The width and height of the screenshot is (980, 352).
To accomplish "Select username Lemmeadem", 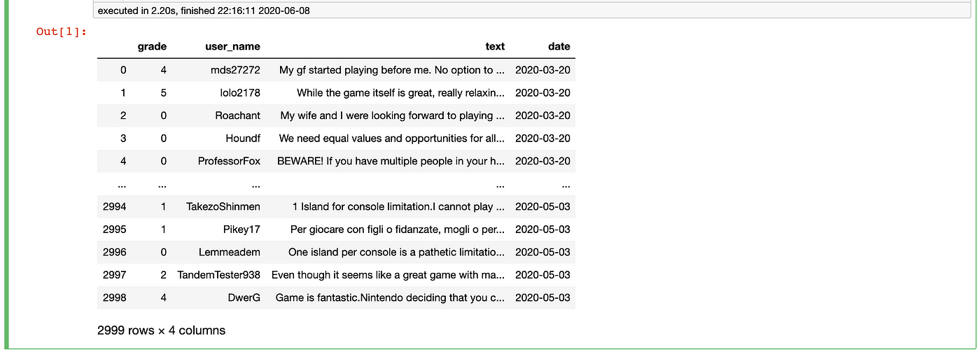I will (230, 252).
